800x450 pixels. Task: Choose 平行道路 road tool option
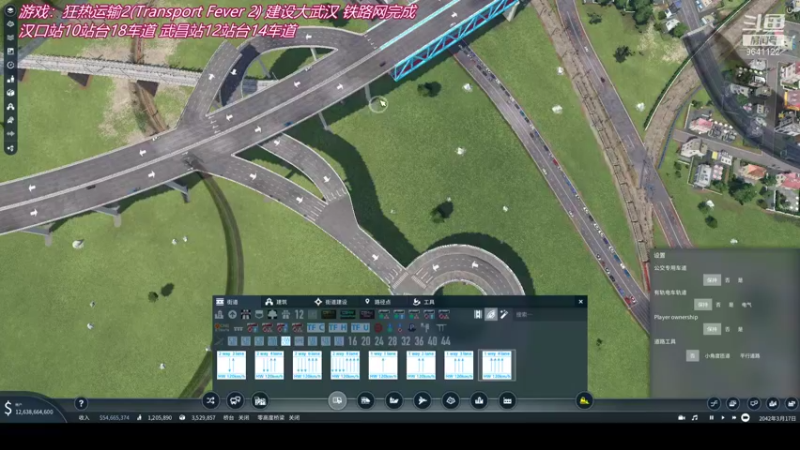(749, 356)
